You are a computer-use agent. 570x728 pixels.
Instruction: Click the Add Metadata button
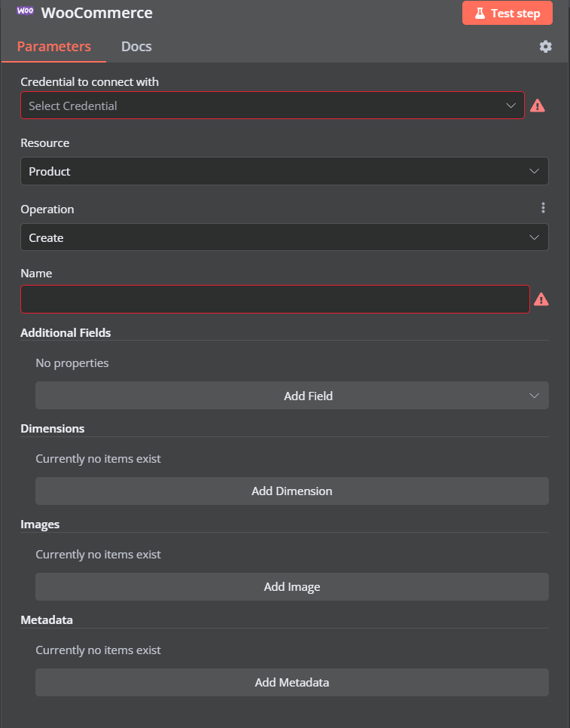pyautogui.click(x=292, y=683)
